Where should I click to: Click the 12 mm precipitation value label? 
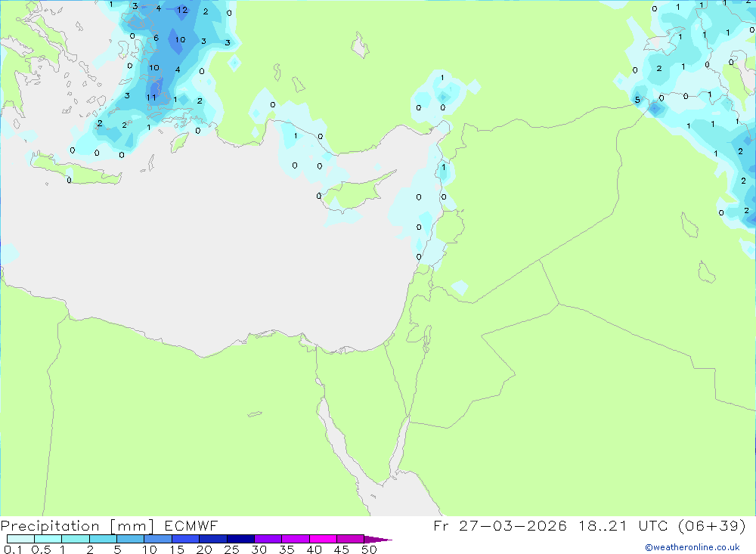[x=181, y=10]
